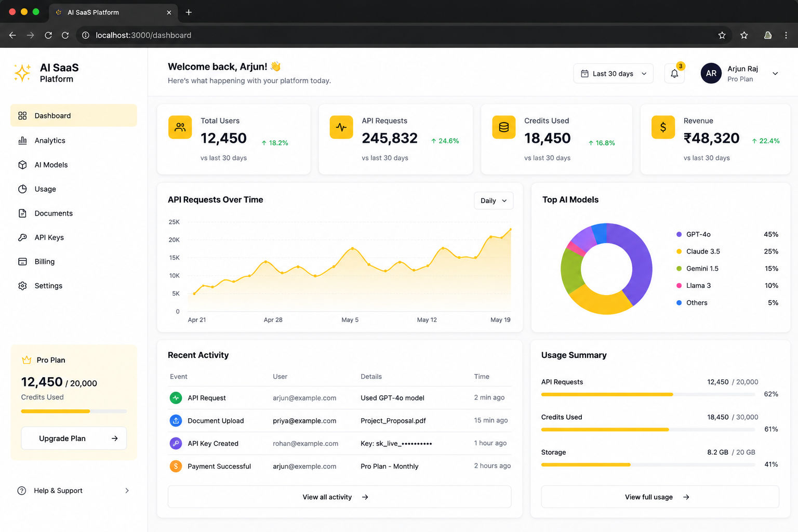Click the API Requests usage progress bar
Viewport: 798px width, 532px height.
pyautogui.click(x=648, y=394)
